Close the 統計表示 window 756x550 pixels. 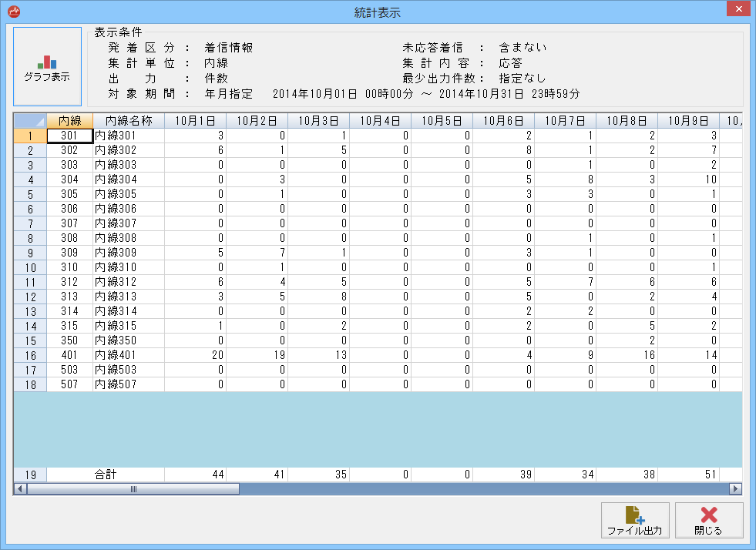738,9
